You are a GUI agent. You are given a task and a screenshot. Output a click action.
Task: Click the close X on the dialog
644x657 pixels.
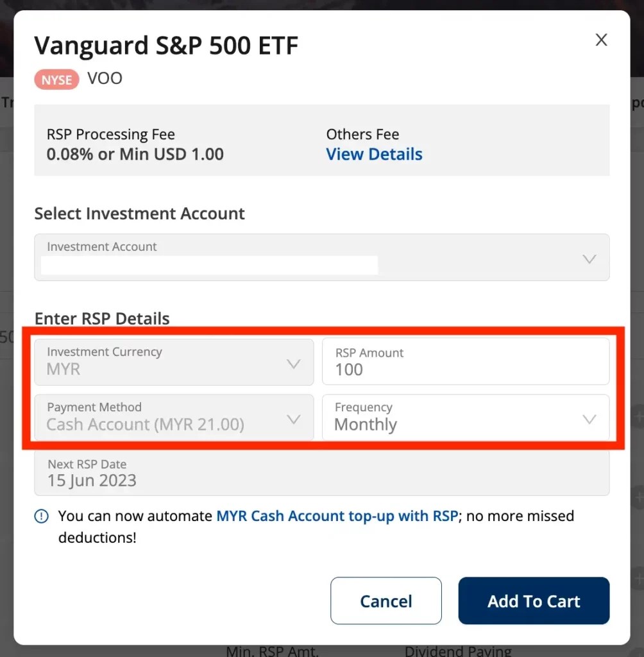(601, 39)
